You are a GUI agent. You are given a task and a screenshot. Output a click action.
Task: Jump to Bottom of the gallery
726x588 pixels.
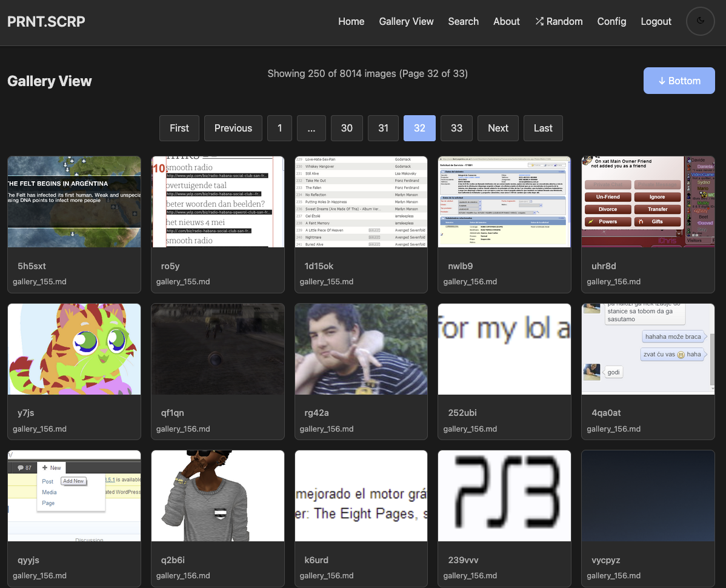coord(679,81)
